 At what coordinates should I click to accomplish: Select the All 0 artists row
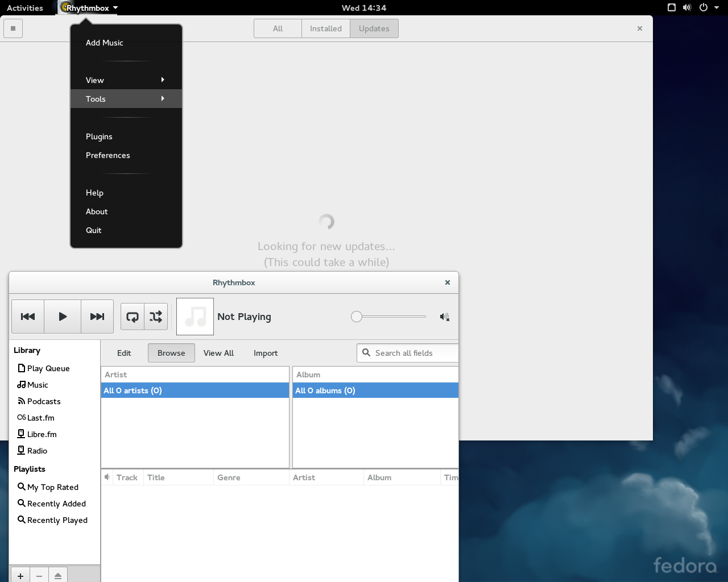pos(195,390)
